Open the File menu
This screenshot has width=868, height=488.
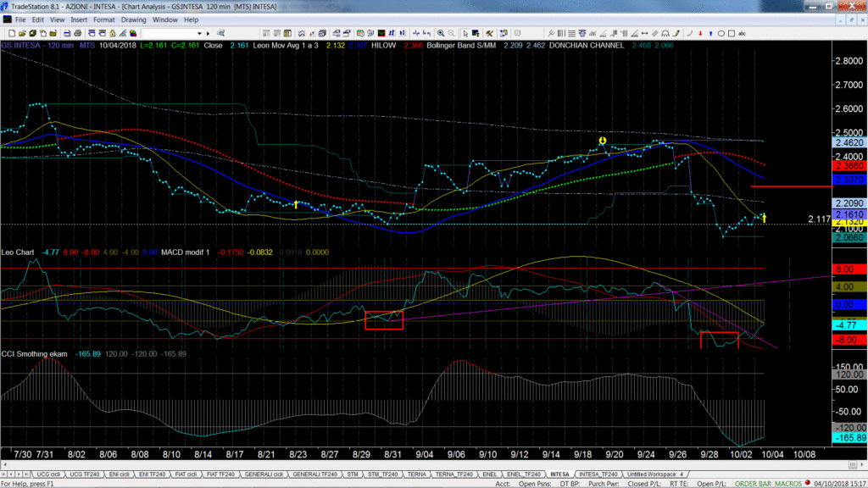[20, 20]
